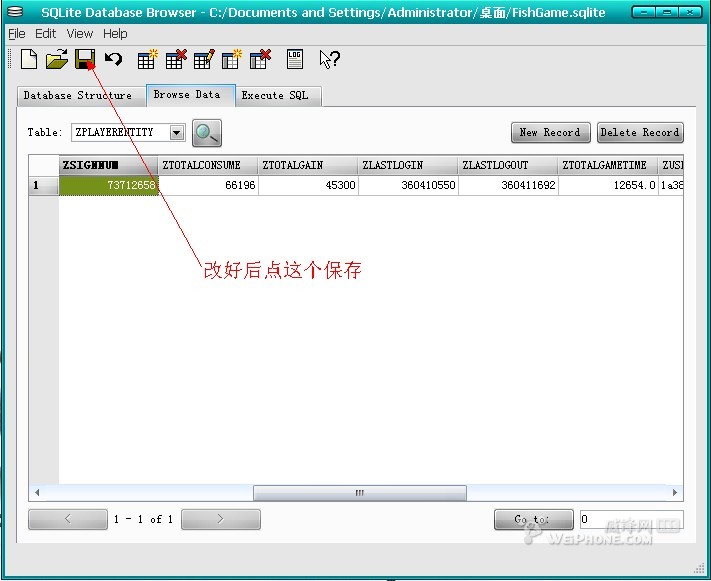Click the New Database icon
Viewport: 711px width, 581px height.
(28, 60)
